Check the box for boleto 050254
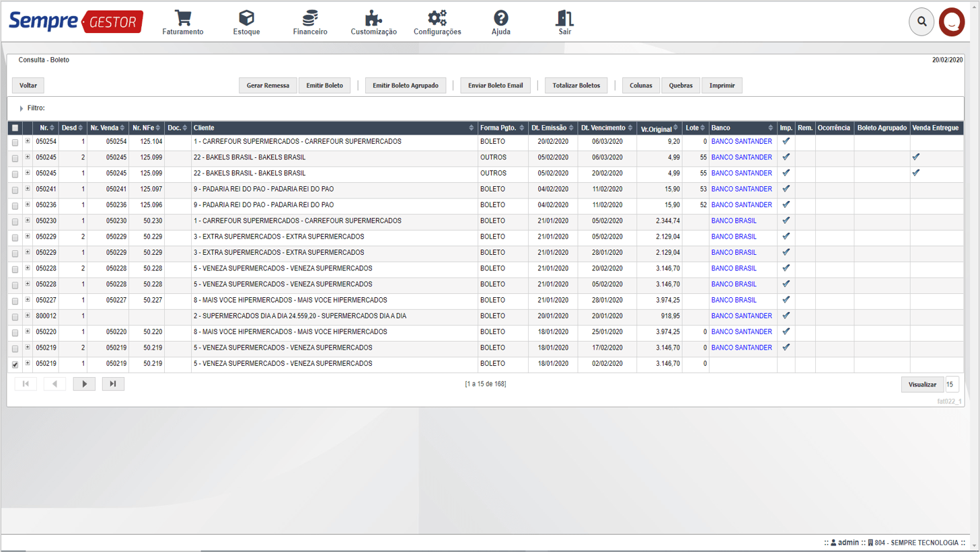Viewport: 980px width, 552px height. (15, 143)
